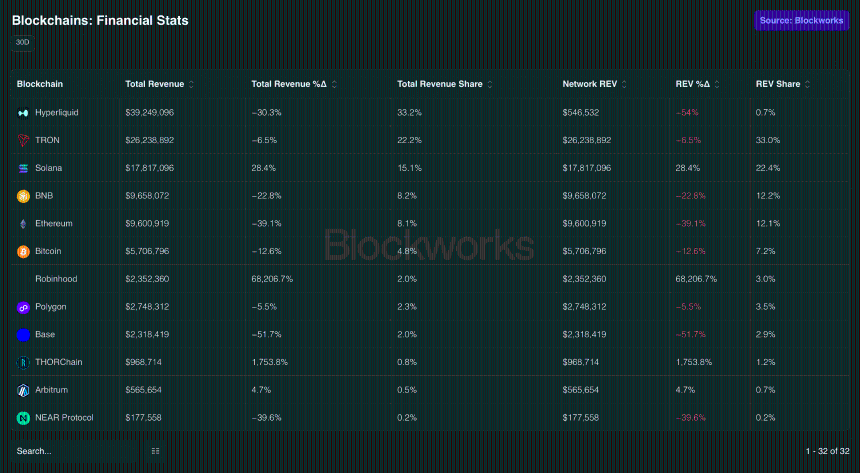The image size is (860, 473).
Task: Click the Solana logo icon
Action: tap(23, 168)
